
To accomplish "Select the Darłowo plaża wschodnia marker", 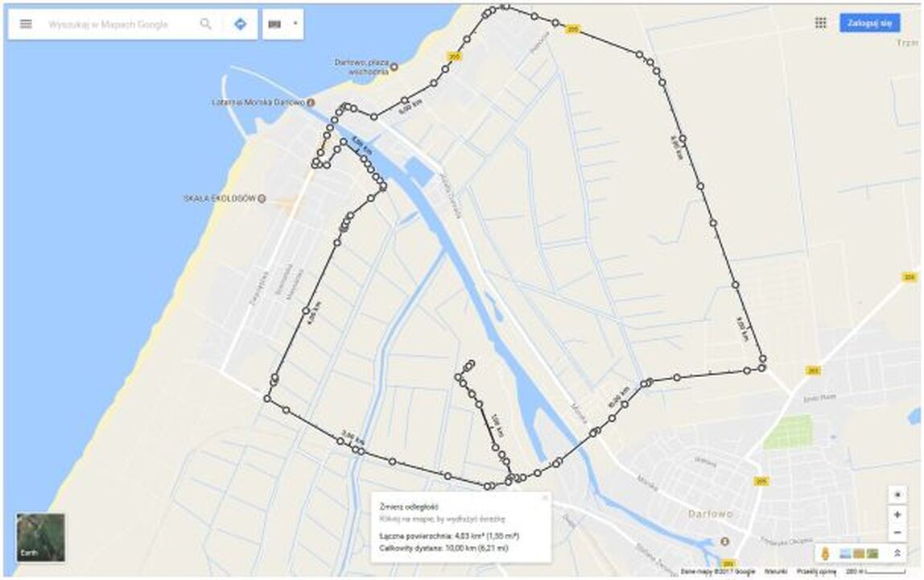I will 394,67.
